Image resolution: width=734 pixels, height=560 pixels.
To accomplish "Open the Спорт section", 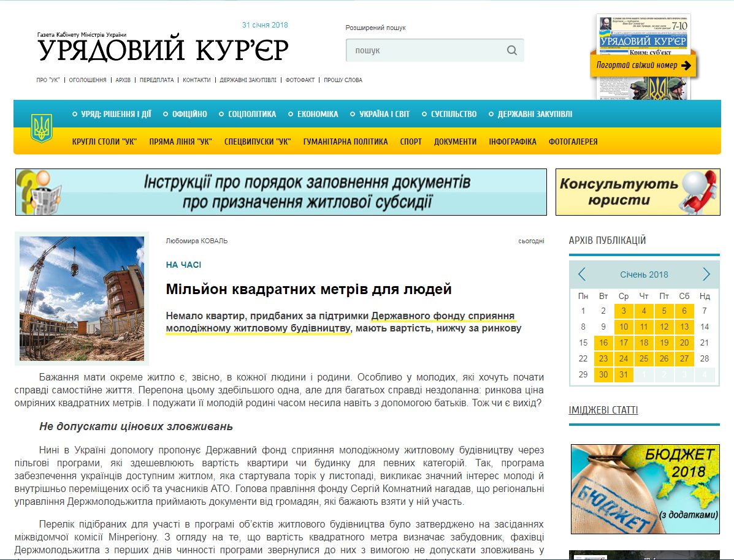I will [411, 142].
